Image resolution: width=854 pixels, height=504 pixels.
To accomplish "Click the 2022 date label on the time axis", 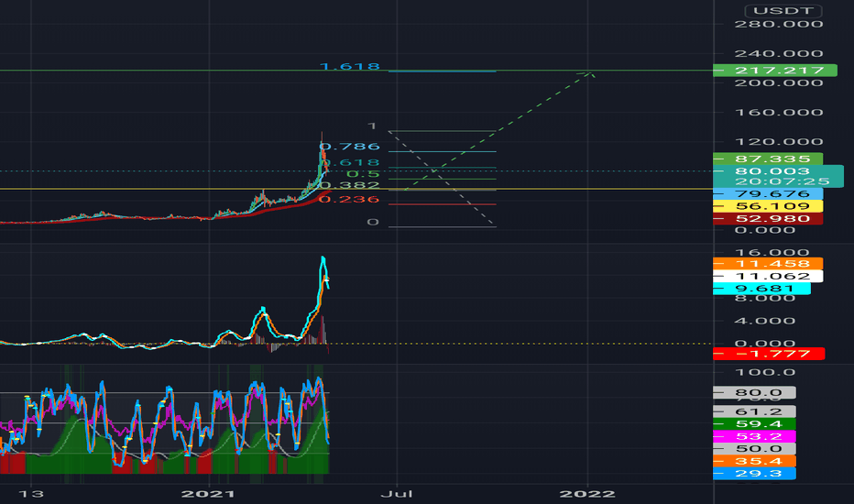I will (x=587, y=494).
